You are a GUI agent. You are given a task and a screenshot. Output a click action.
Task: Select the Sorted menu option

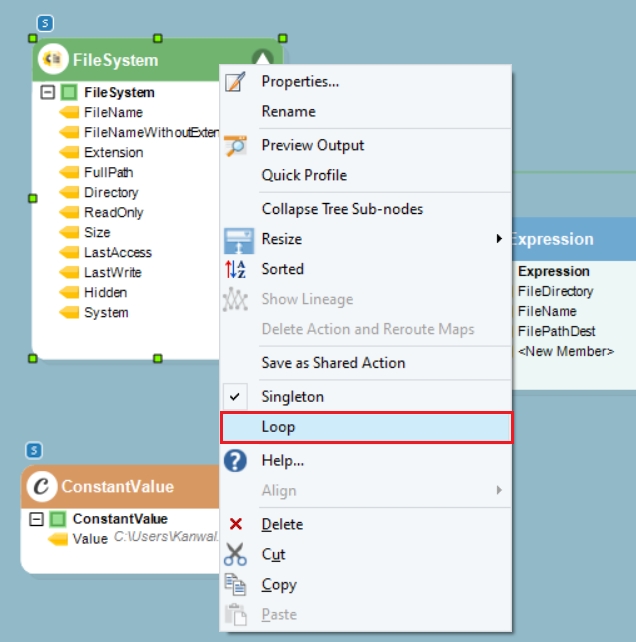pos(366,269)
